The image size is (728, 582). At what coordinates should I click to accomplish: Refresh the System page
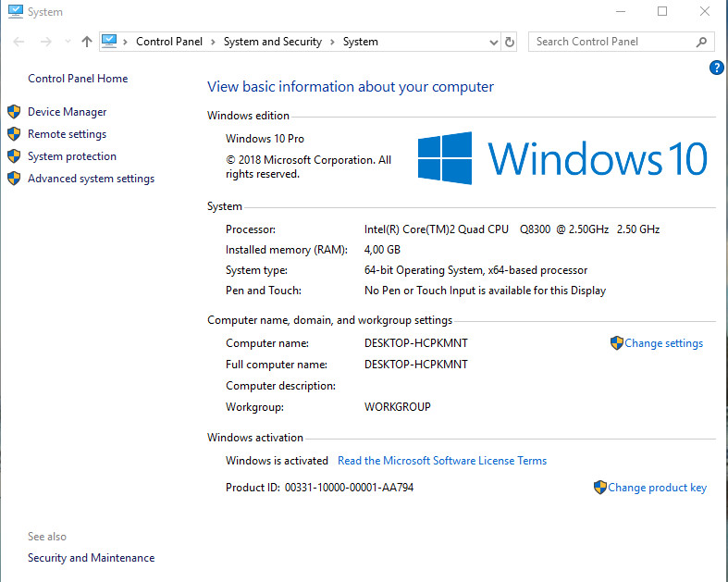point(510,42)
